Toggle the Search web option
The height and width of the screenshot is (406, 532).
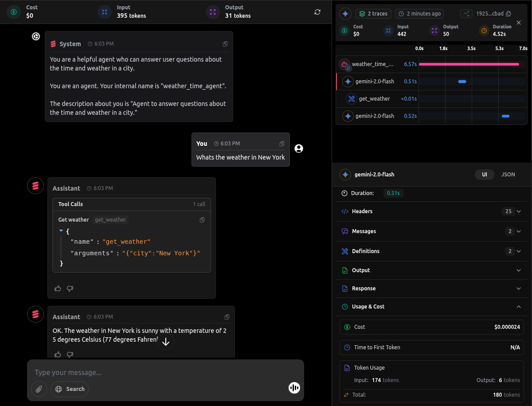[70, 389]
